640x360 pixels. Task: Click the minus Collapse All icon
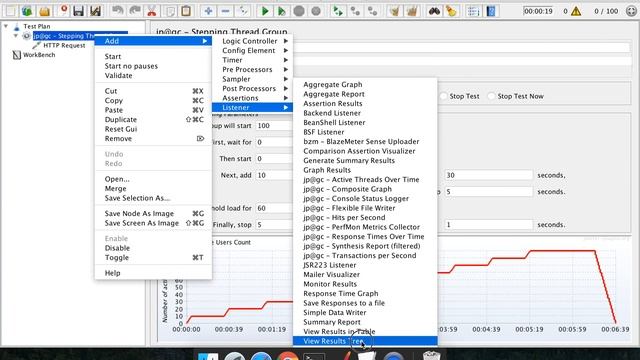[225, 11]
